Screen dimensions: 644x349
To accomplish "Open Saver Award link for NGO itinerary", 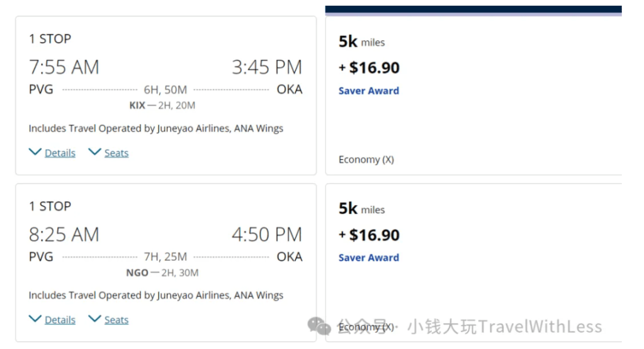I will [x=369, y=258].
